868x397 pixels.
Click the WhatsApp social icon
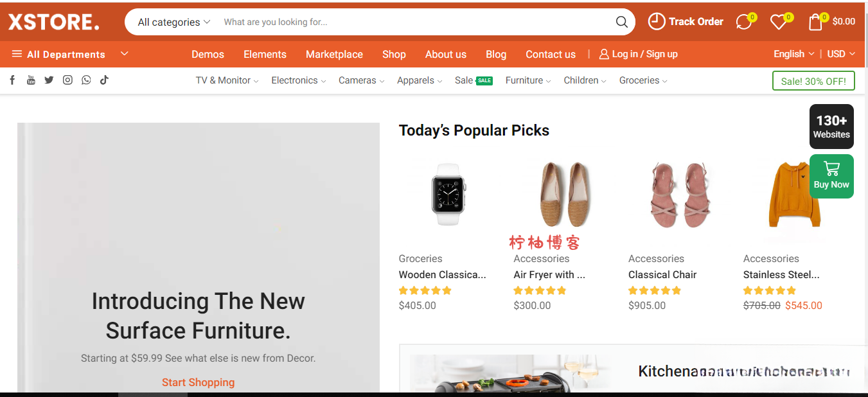(x=86, y=80)
